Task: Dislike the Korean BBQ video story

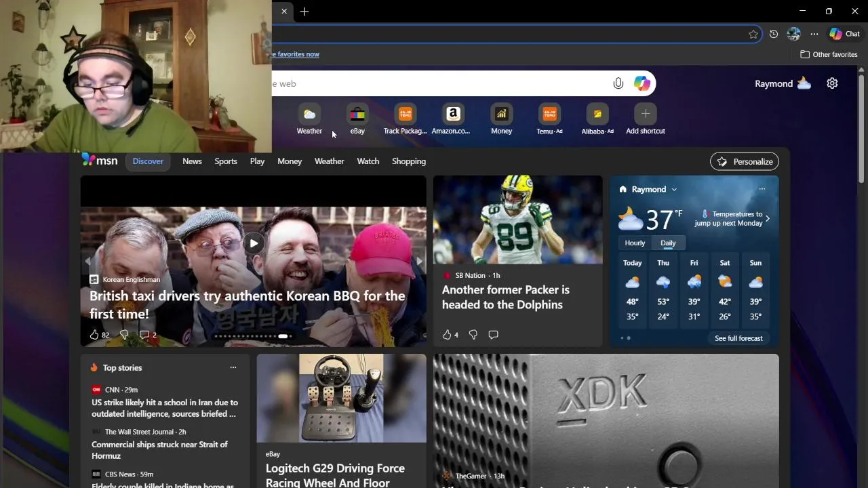Action: 124,335
